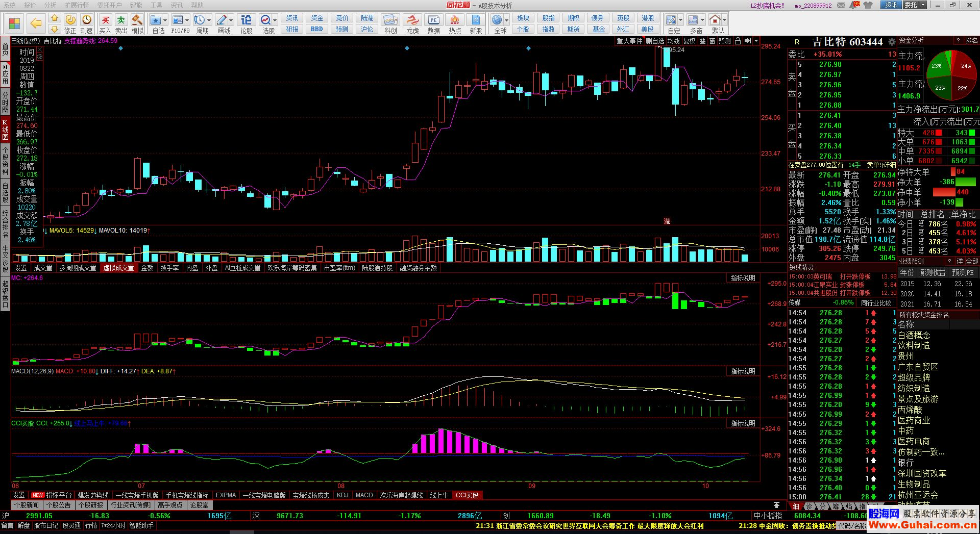
Task: Toggle the 窗 window option
Action: click(x=712, y=41)
